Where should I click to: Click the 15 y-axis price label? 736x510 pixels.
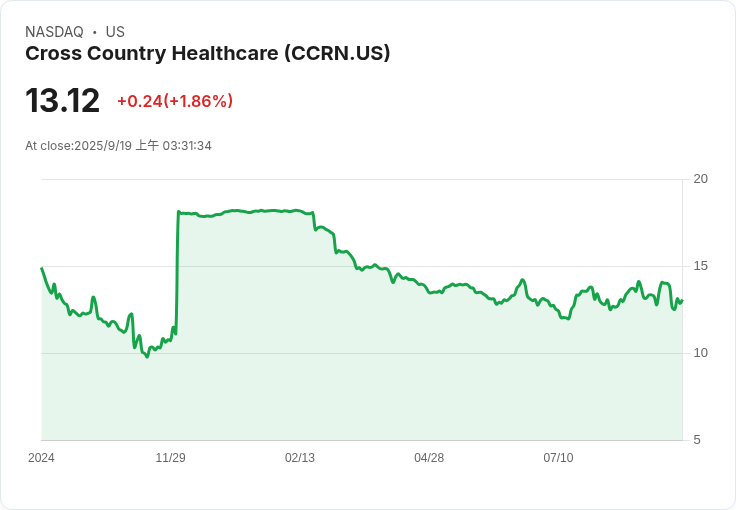[700, 266]
